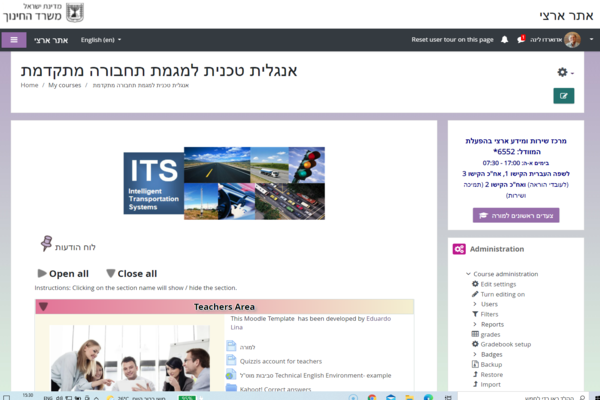Click the Instructions text below Open all
This screenshot has width=600, height=400.
tap(135, 287)
